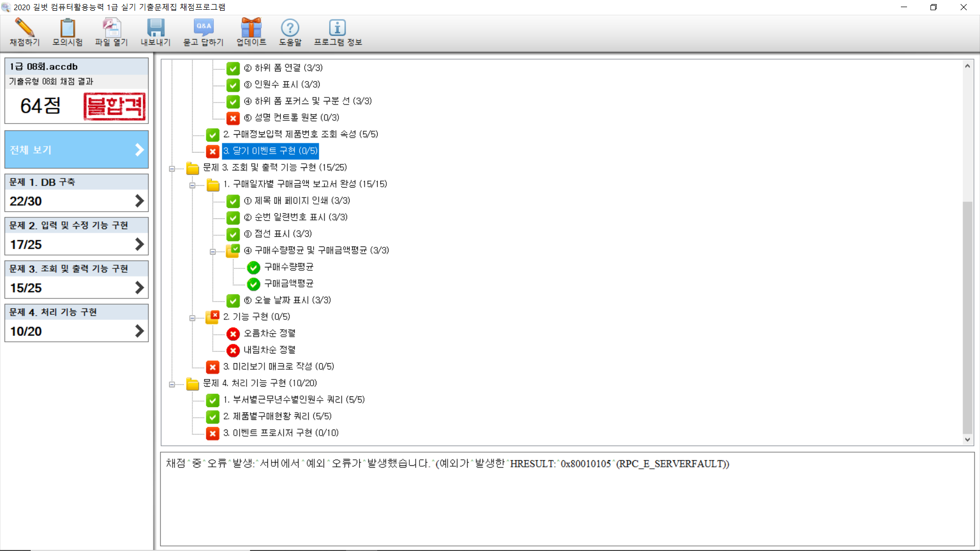Click the 채점하기 pencil icon
The height and width of the screenshot is (551, 980).
[24, 28]
